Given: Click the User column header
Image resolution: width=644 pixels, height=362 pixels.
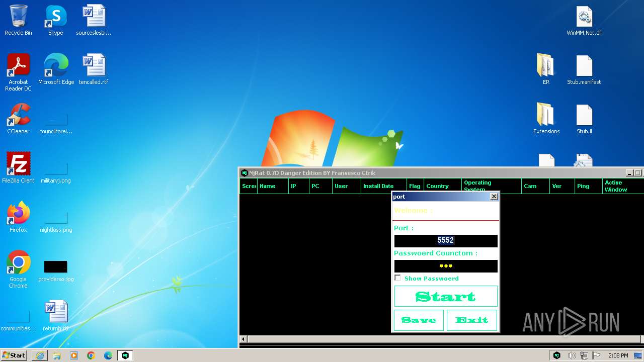Looking at the screenshot, I should (346, 186).
